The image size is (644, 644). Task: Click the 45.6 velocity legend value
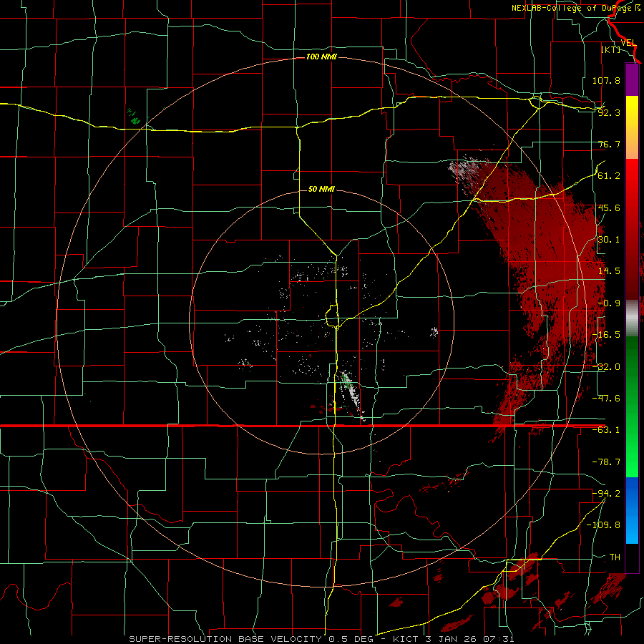pyautogui.click(x=609, y=208)
